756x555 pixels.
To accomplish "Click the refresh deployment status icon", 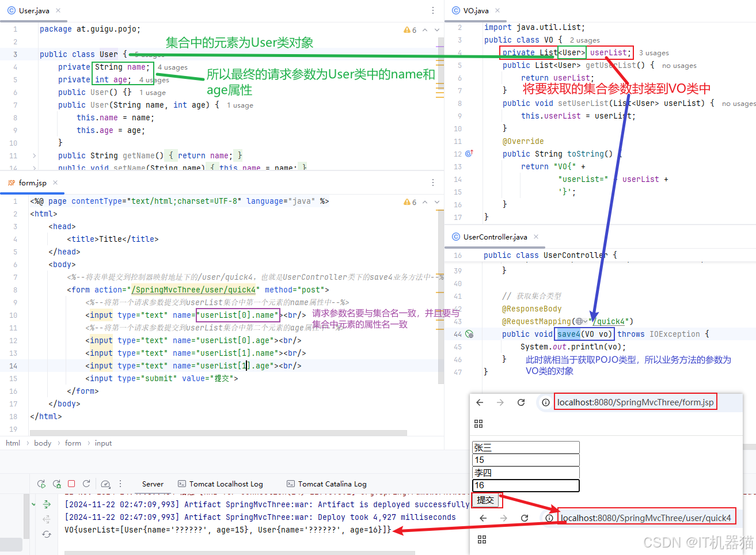I will point(47,534).
